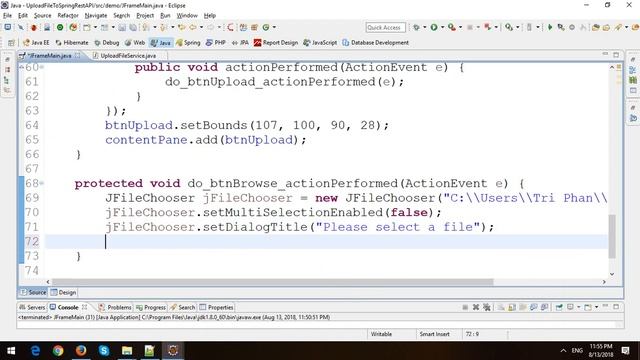
Task: Click the first icon in the left toolbar
Action: 8,27
